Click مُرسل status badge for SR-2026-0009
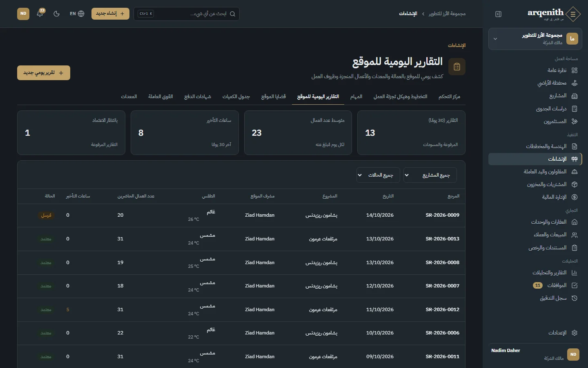The width and height of the screenshot is (588, 368). click(46, 215)
